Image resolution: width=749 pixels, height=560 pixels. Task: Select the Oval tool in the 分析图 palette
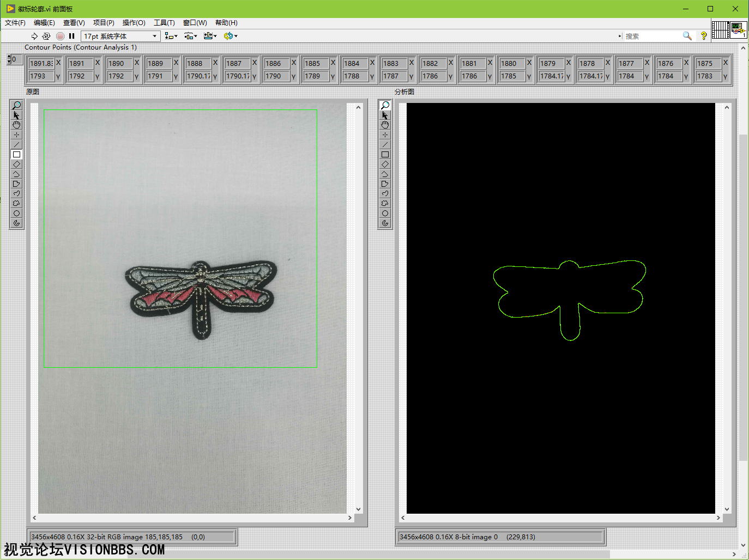[x=385, y=213]
